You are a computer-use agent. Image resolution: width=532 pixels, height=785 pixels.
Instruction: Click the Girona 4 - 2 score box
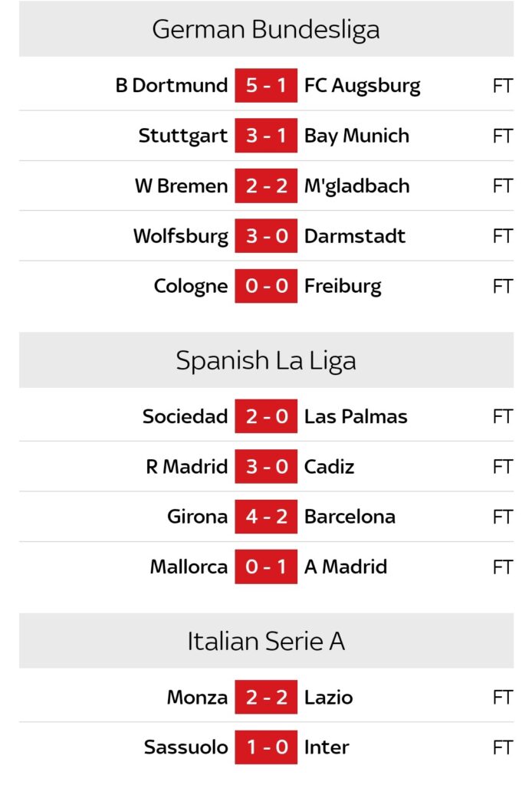pos(266,517)
